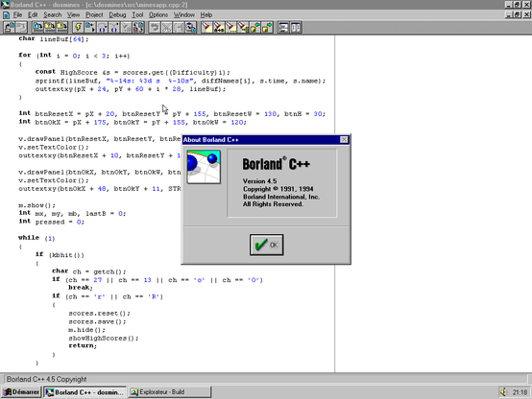Click the 'scores.reset();' code line
The height and width of the screenshot is (399, 532).
pyautogui.click(x=99, y=313)
